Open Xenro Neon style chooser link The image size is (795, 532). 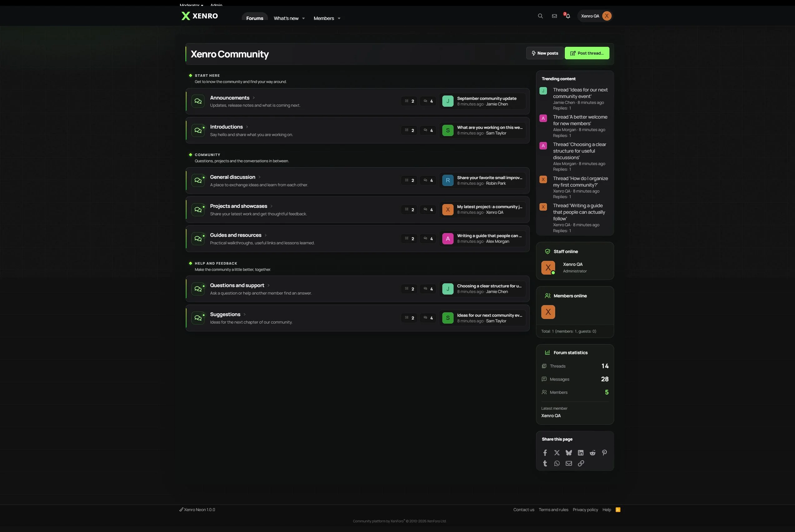point(197,510)
